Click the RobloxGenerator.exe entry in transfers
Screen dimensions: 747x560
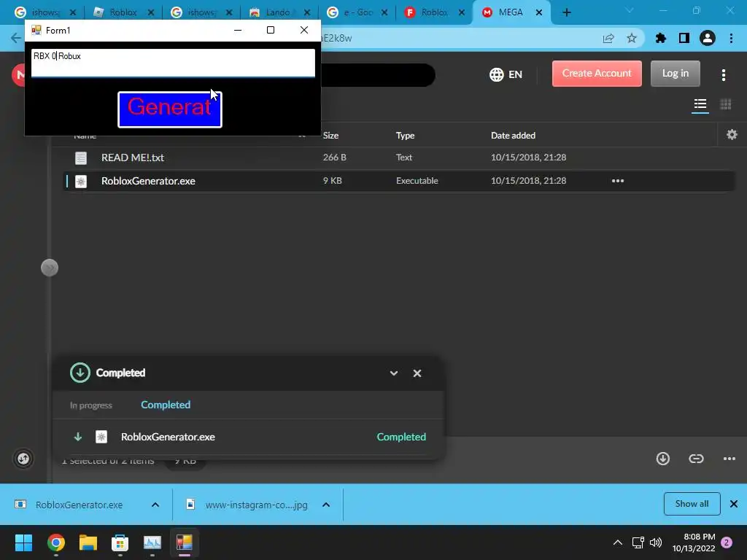[249, 437]
